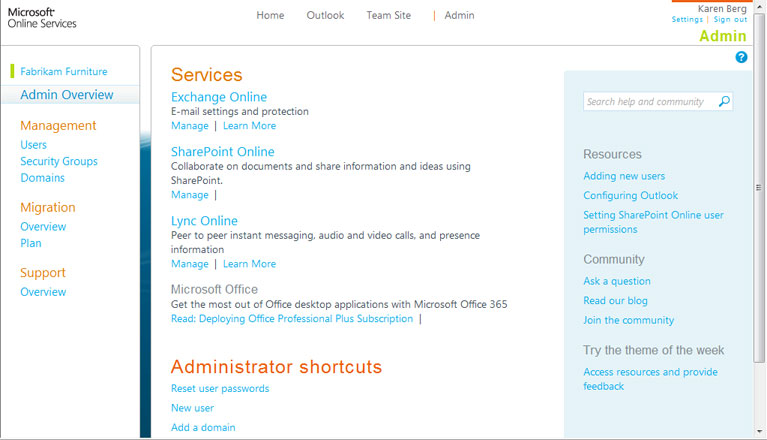The image size is (767, 440).
Task: Click the Microsoft Online Services logo
Action: tap(40, 16)
